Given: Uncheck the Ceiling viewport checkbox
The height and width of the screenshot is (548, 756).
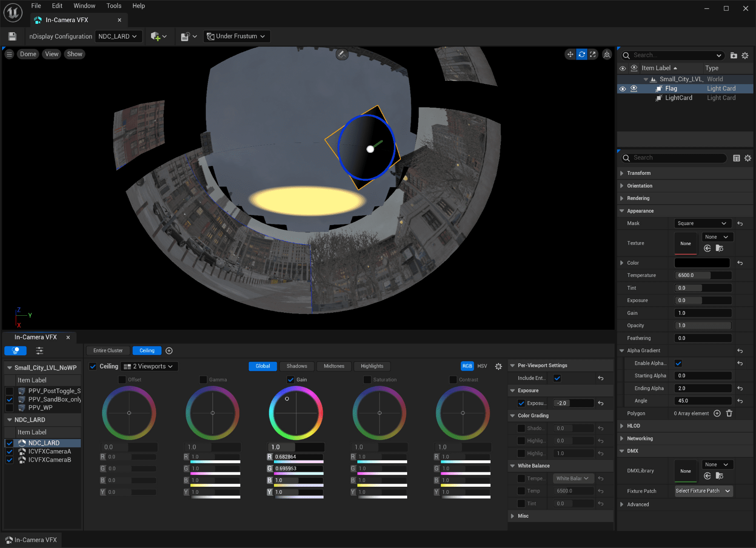Looking at the screenshot, I should pos(93,366).
